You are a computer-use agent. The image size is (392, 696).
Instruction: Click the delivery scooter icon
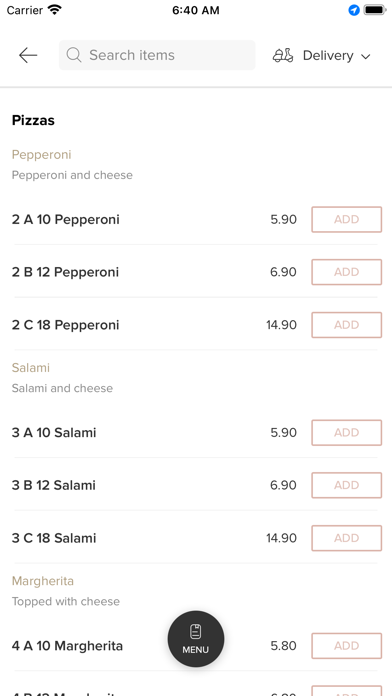click(x=283, y=55)
